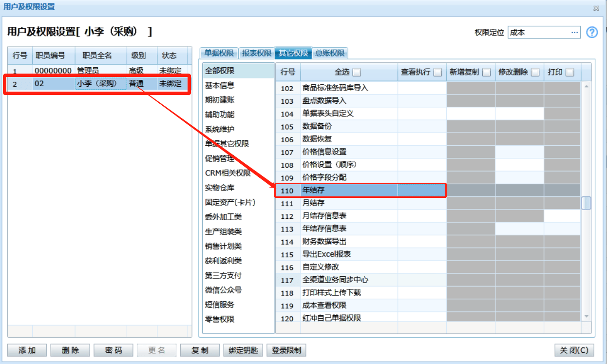Select 获利返利类 category
607x364 pixels.
[239, 261]
